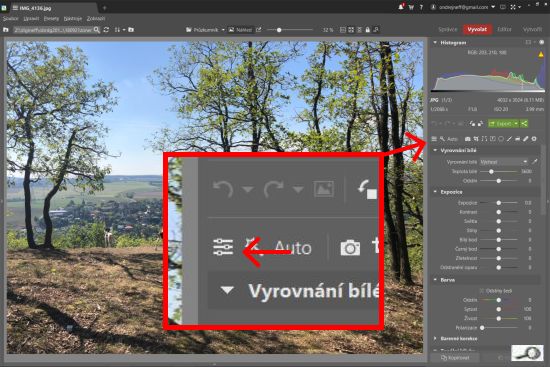Click the 32 % zoom value
The height and width of the screenshot is (367, 550).
[327, 30]
